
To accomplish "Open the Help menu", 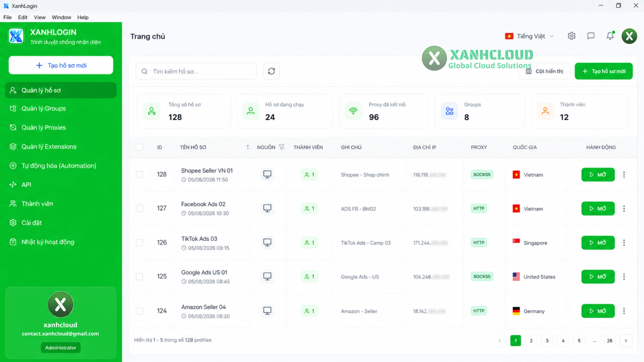I will point(83,17).
